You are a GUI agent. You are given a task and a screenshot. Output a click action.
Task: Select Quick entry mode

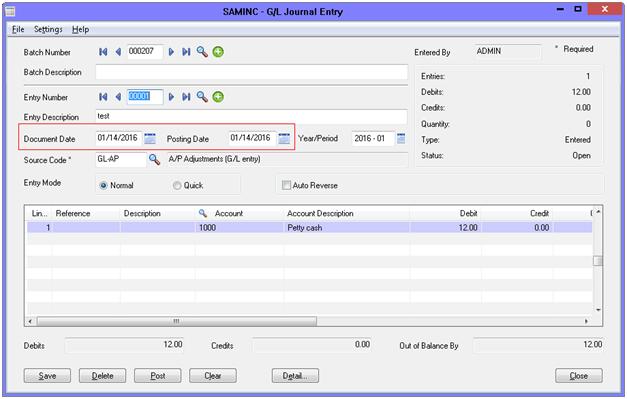[x=177, y=186]
